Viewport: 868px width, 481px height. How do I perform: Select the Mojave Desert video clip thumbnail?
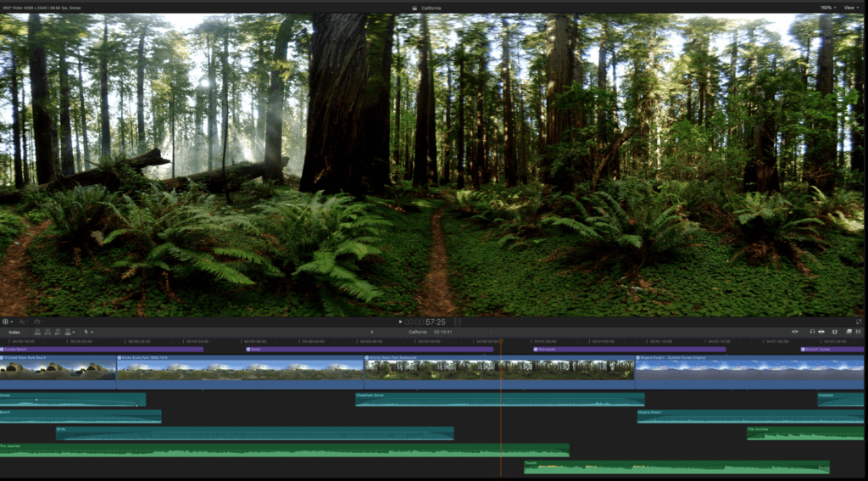[x=749, y=370]
